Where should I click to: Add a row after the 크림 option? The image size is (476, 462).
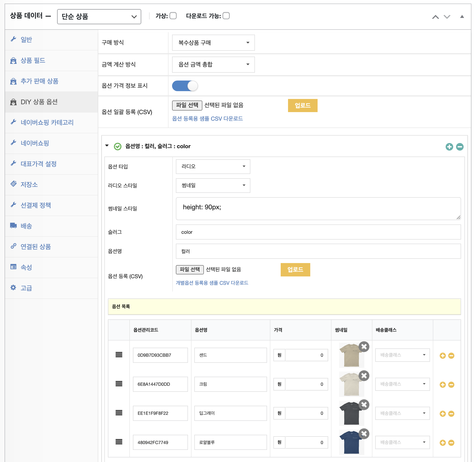[442, 384]
